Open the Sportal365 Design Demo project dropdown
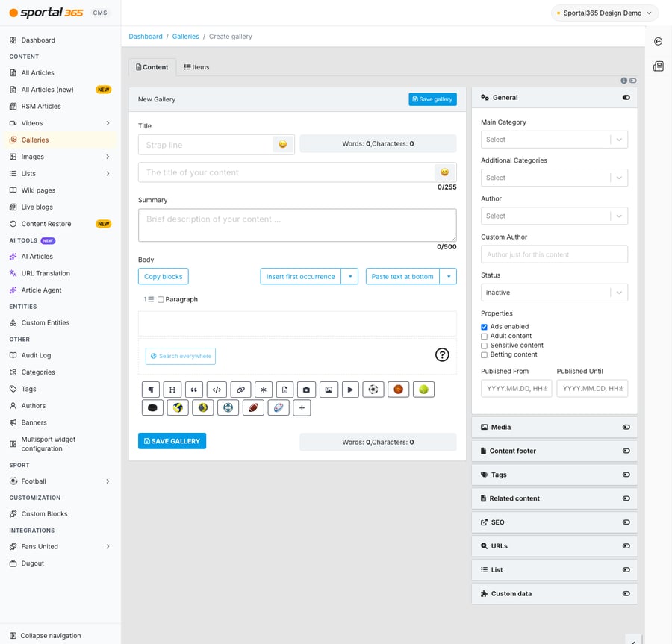The image size is (672, 644). click(604, 13)
